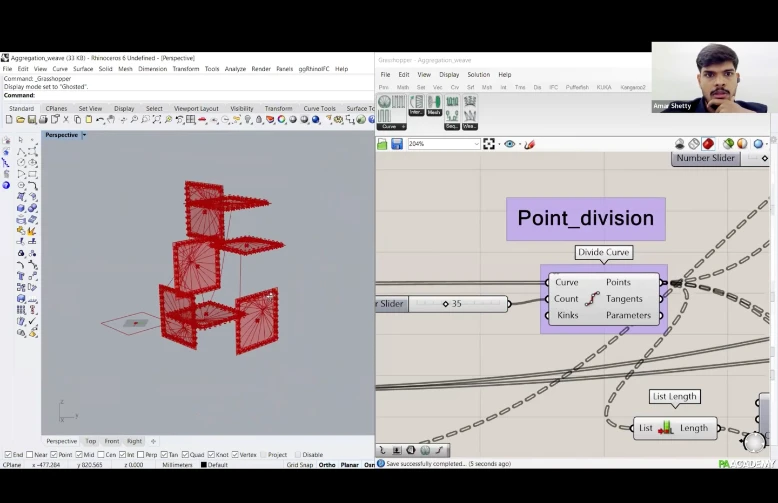
Task: Switch to the Curve Tools toolbar tab
Action: click(x=319, y=108)
